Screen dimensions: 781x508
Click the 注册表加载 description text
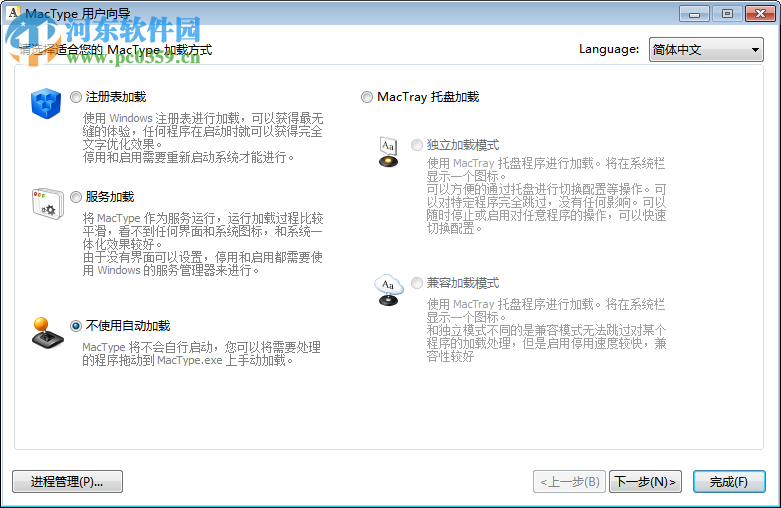(x=203, y=137)
